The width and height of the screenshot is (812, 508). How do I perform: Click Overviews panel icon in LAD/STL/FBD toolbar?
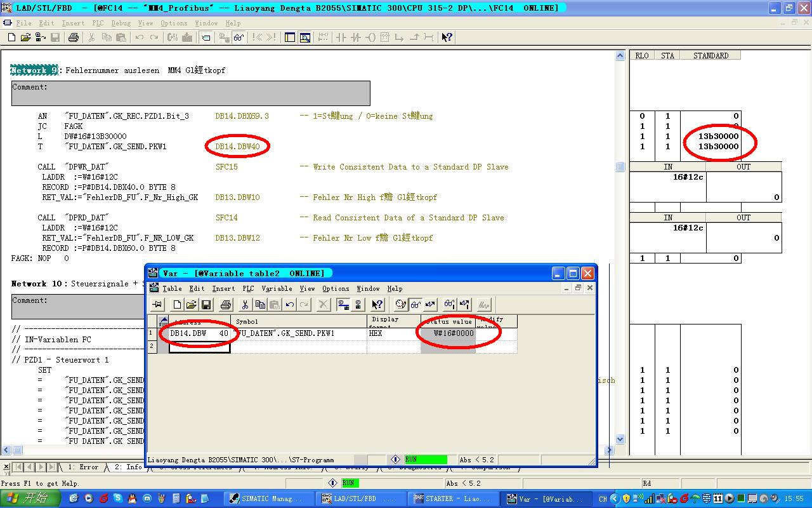coord(290,37)
